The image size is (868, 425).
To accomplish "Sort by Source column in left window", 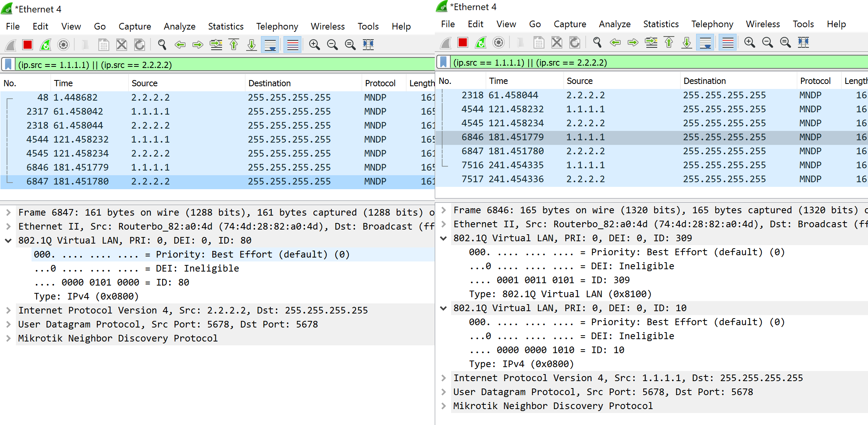I will (x=187, y=83).
